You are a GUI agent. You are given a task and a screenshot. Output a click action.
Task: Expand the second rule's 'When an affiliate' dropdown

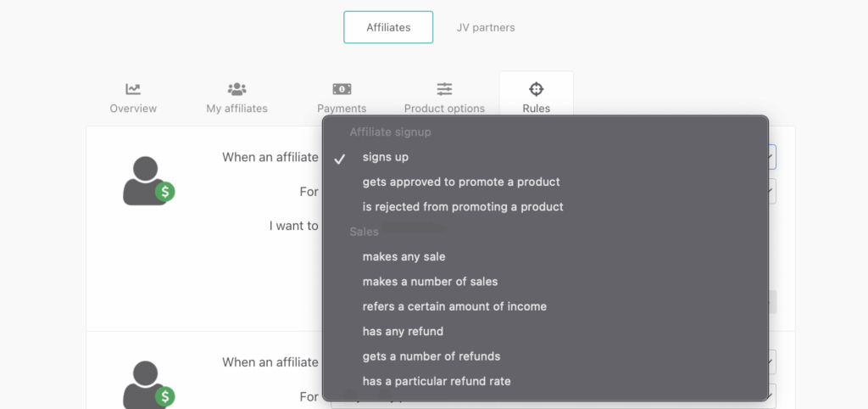pos(772,362)
